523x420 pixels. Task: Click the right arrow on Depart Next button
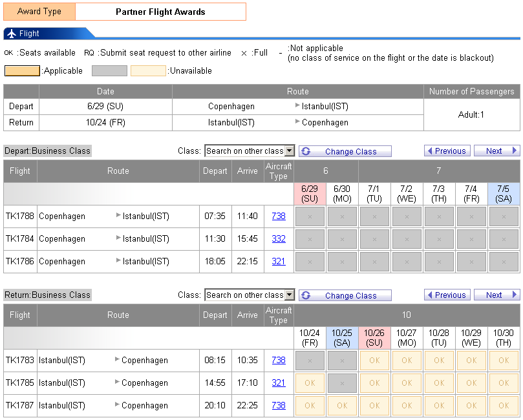click(x=515, y=151)
